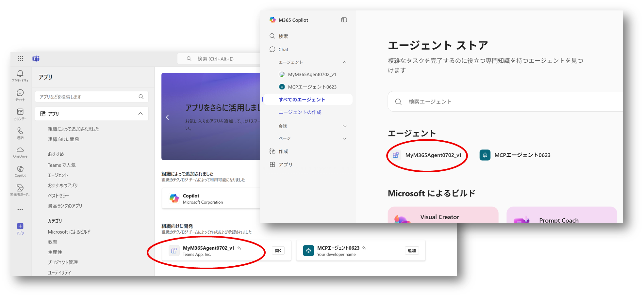The height and width of the screenshot is (297, 644).
Task: Open Calls phone icon in Teams sidebar
Action: point(20,133)
